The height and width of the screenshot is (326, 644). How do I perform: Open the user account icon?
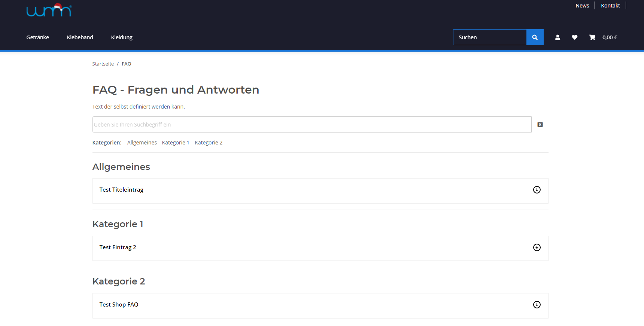point(558,37)
